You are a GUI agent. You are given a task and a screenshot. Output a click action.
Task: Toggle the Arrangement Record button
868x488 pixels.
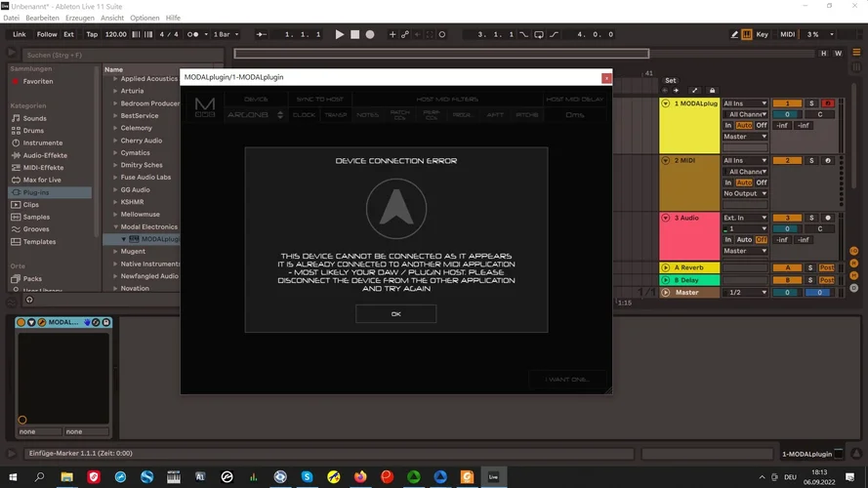click(x=370, y=34)
